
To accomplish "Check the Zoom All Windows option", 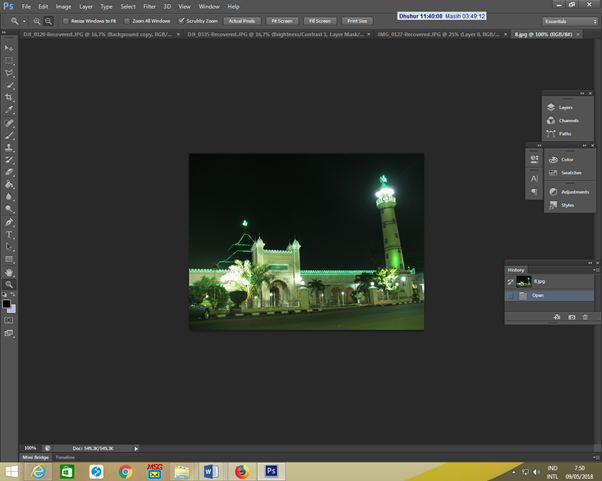I will click(126, 20).
